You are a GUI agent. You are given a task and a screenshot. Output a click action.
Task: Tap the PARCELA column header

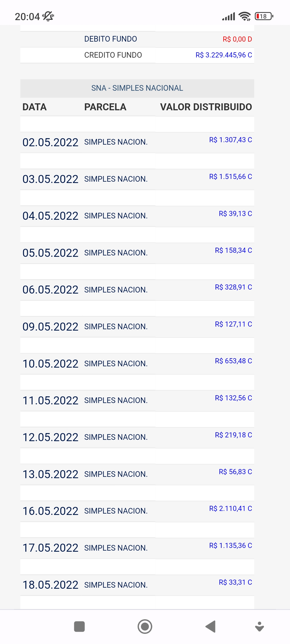(105, 107)
